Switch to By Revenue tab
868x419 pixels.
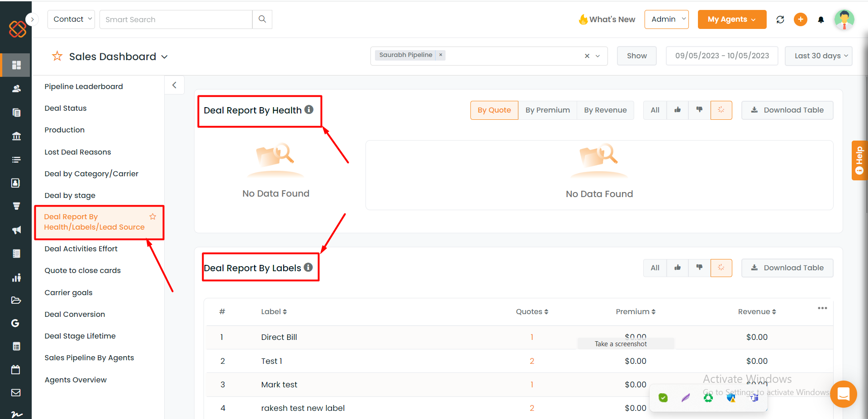(x=605, y=110)
